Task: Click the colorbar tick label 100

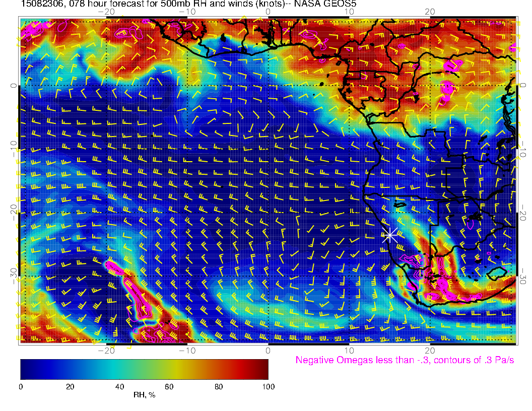Action: (x=268, y=386)
